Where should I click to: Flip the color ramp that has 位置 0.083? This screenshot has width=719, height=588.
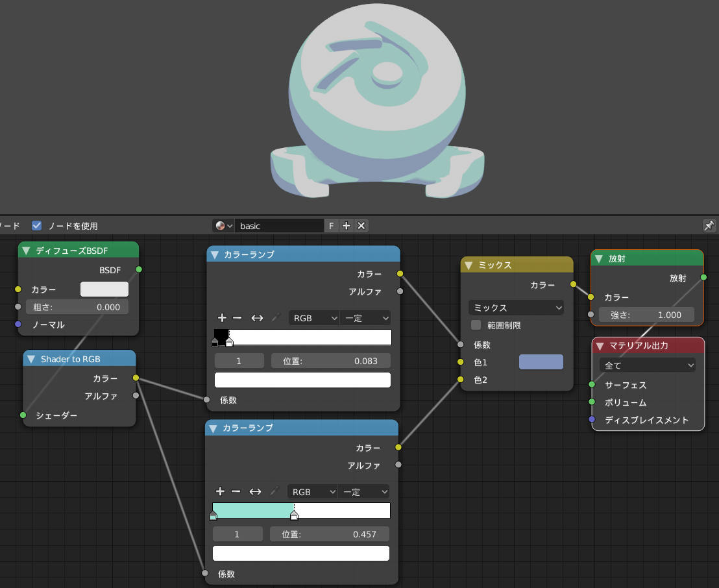pos(257,318)
